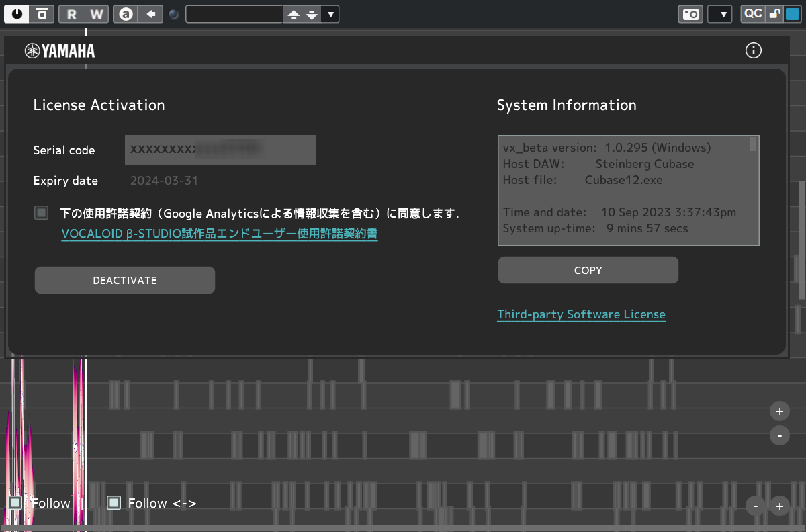The height and width of the screenshot is (532, 806).
Task: Click the Serial code input field
Action: 220,150
